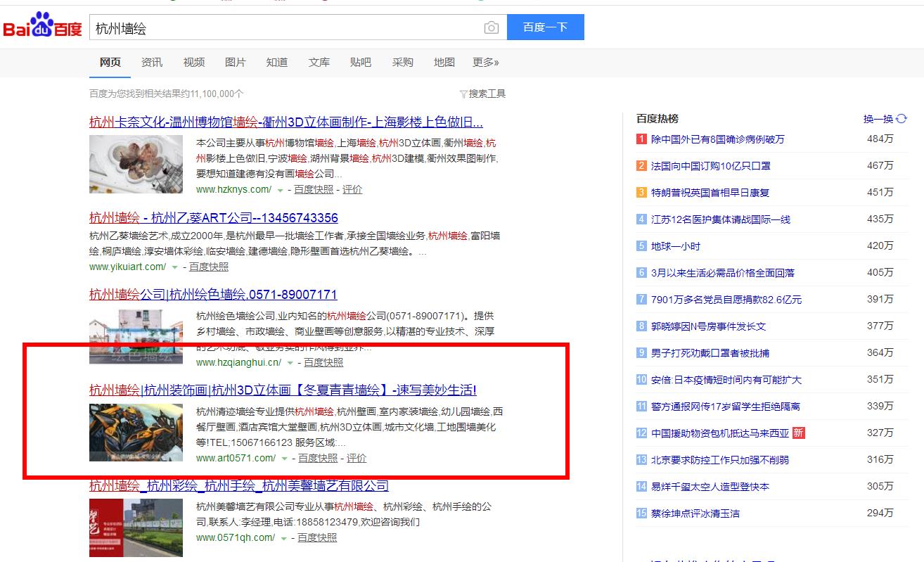Click the 百度热榜 heading
Viewport: 924px width, 562px height.
click(657, 119)
